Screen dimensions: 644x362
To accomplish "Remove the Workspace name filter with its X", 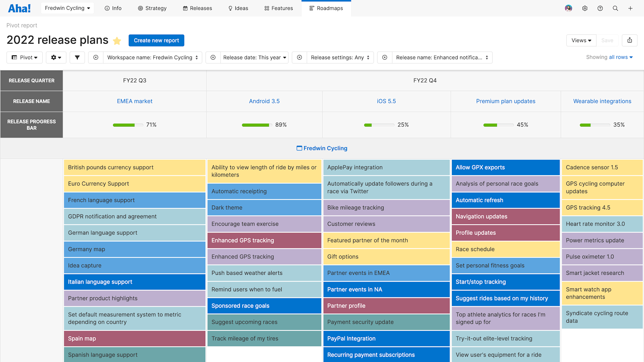I will (96, 57).
